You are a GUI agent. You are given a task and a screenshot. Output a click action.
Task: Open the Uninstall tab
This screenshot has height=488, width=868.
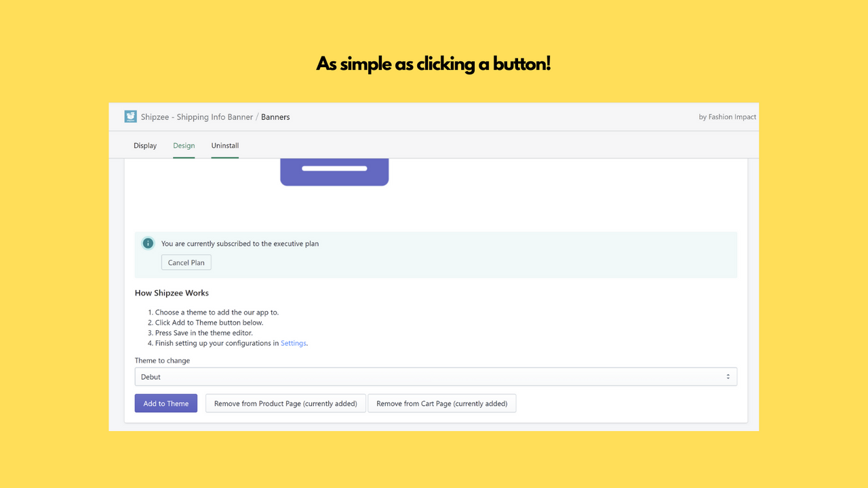click(x=224, y=145)
